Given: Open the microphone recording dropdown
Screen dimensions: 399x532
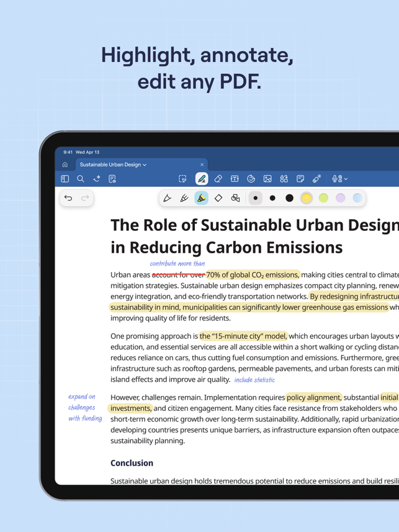Looking at the screenshot, I should point(339,179).
